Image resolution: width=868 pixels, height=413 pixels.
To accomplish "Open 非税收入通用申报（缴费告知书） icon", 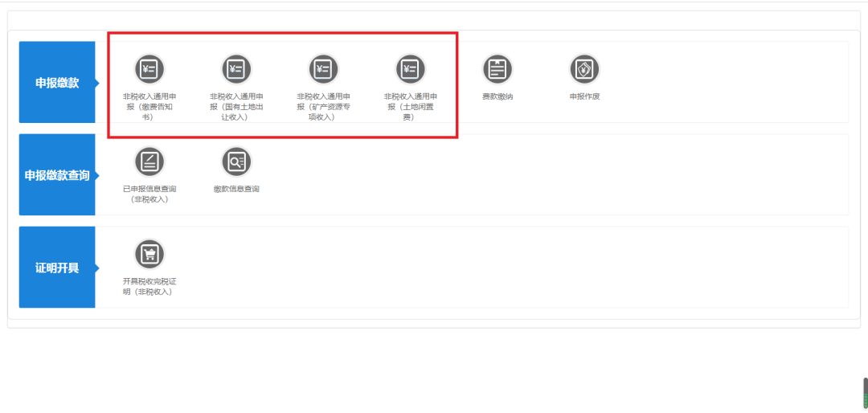I will [149, 69].
